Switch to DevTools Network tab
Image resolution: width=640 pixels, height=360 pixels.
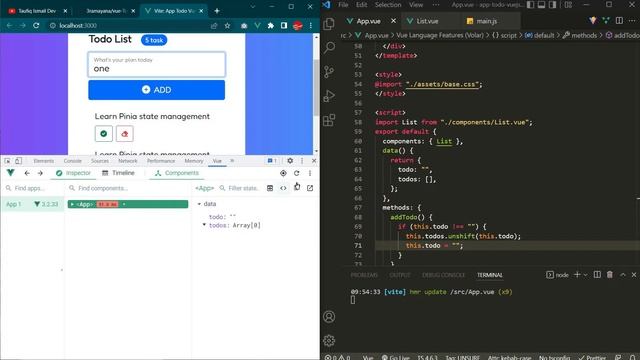pyautogui.click(x=128, y=161)
